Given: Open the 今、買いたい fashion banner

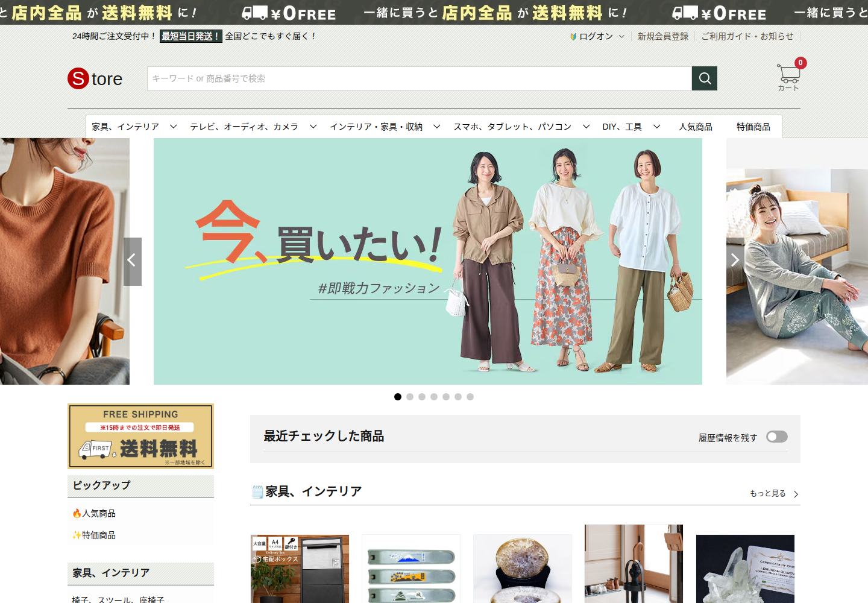Looking at the screenshot, I should pyautogui.click(x=428, y=261).
